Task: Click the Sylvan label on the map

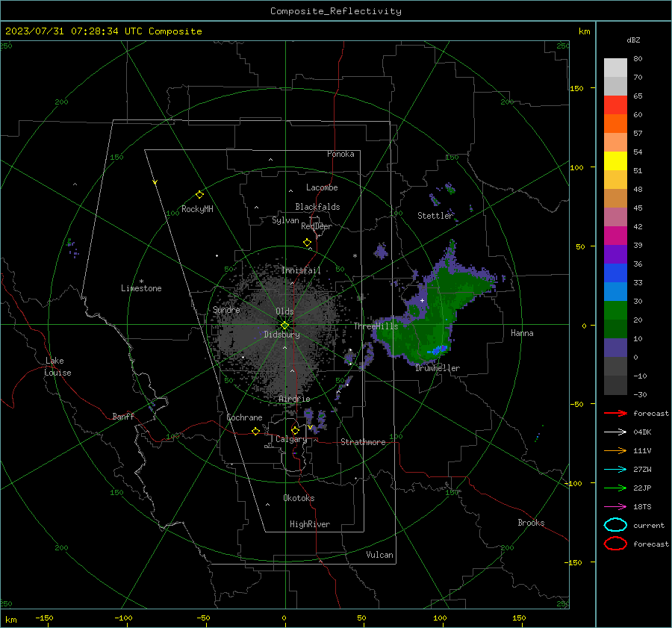Action: click(x=285, y=220)
